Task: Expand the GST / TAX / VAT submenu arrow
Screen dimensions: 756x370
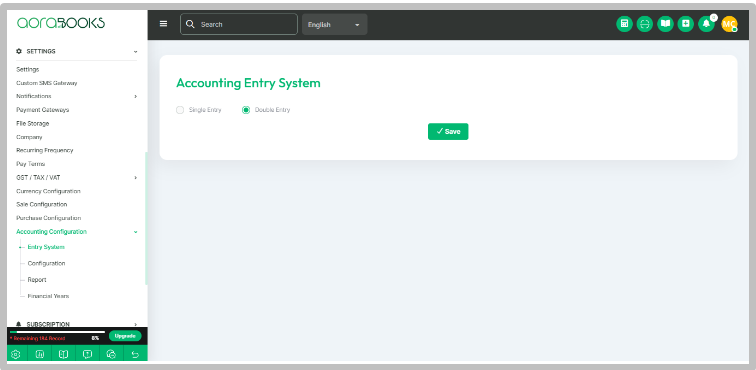Action: click(135, 178)
